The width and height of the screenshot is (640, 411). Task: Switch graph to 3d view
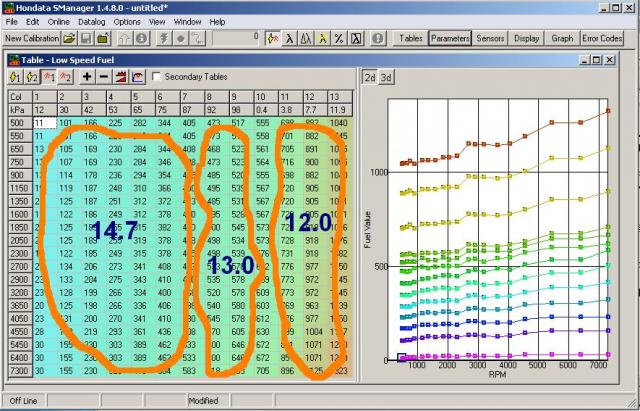[x=386, y=76]
